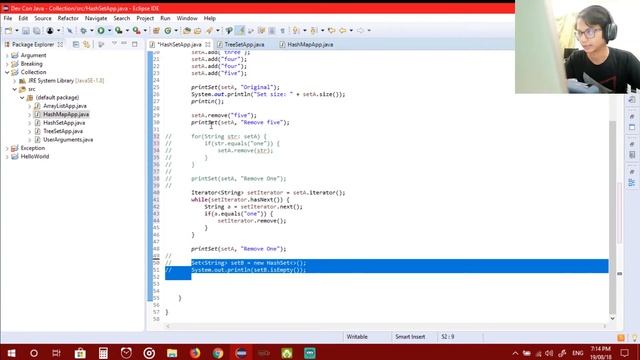Viewport: 640px width, 360px height.
Task: Click the Debug gear toolbar icon
Action: [x=83, y=31]
